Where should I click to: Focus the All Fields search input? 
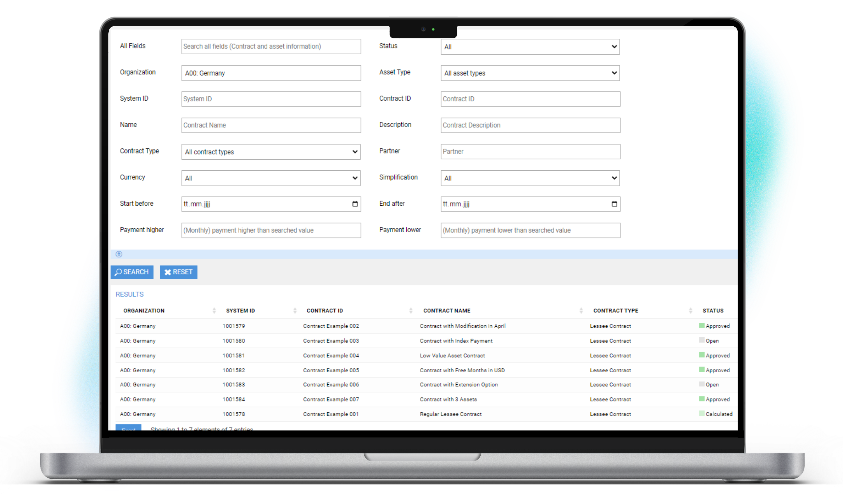(x=271, y=47)
